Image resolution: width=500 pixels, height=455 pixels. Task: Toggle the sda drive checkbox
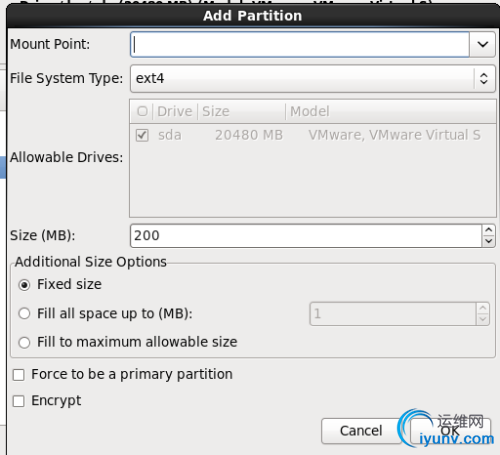coord(142,135)
